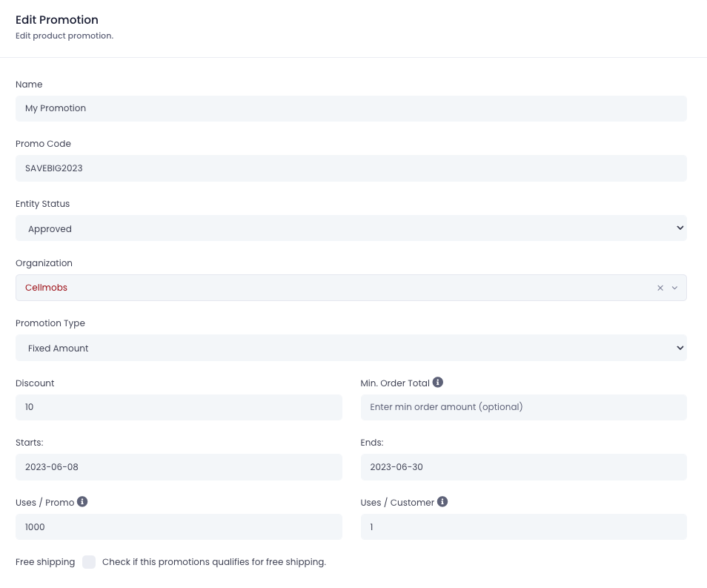Click the Uses / Customer info icon
The image size is (707, 588).
click(x=442, y=501)
